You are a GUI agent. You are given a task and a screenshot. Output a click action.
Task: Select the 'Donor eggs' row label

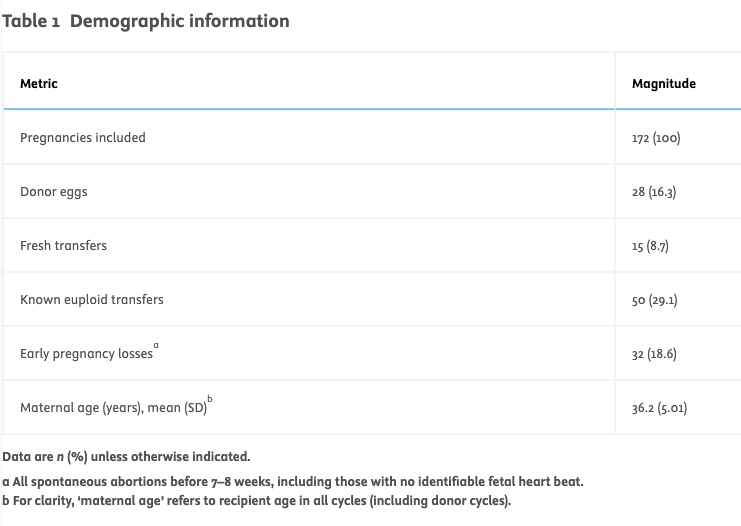tap(54, 192)
